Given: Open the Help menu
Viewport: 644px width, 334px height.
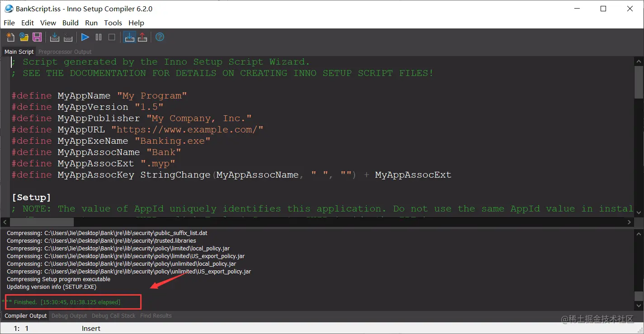Looking at the screenshot, I should pyautogui.click(x=136, y=23).
